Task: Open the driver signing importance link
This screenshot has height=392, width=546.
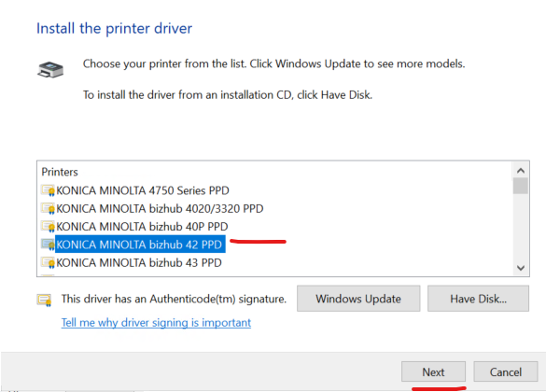Action: click(x=156, y=322)
